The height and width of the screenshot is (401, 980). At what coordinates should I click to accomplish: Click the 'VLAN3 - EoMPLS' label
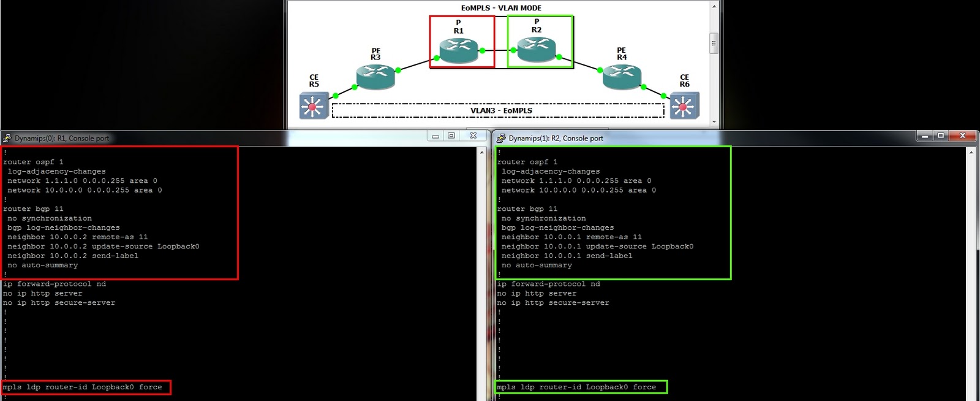[501, 111]
